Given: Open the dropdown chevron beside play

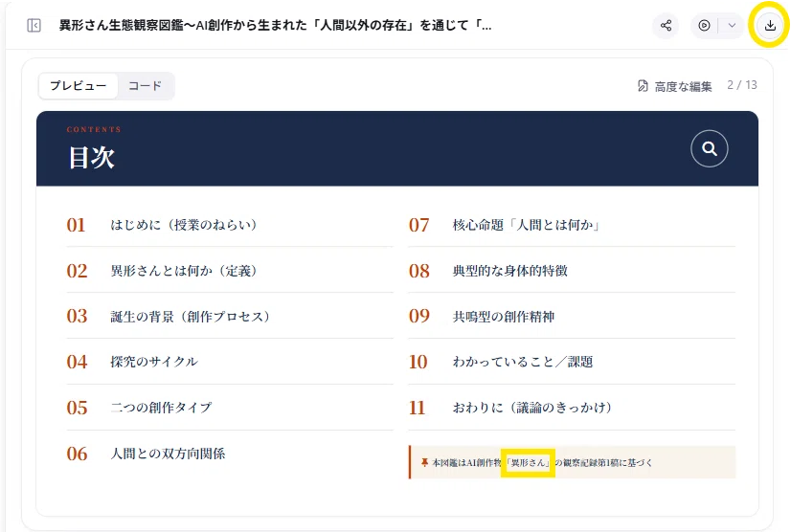Looking at the screenshot, I should tap(732, 25).
